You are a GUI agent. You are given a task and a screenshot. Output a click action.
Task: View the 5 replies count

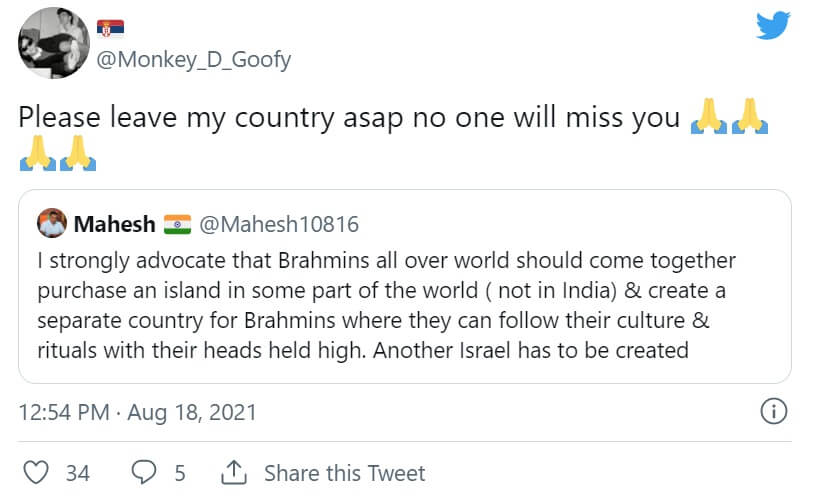tap(180, 473)
